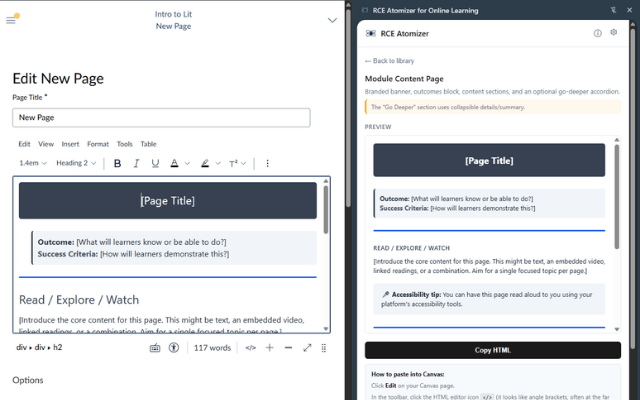Screen dimensions: 640x400
Task: Apply italic formatting to text
Action: click(136, 163)
